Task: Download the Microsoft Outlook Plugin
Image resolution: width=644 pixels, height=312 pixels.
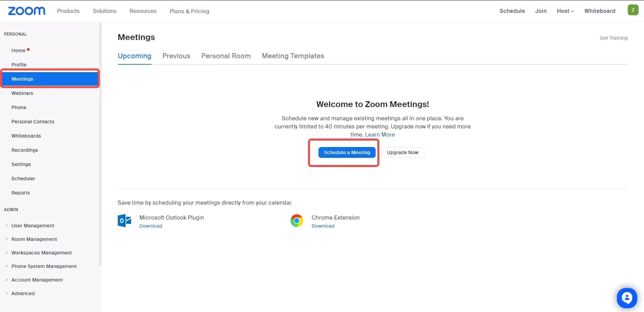Action: [x=151, y=226]
